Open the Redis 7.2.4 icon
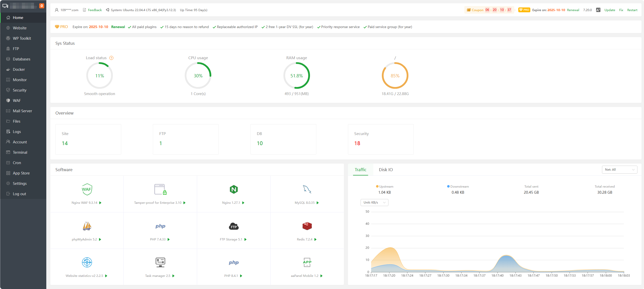The height and width of the screenshot is (289, 644). [307, 226]
